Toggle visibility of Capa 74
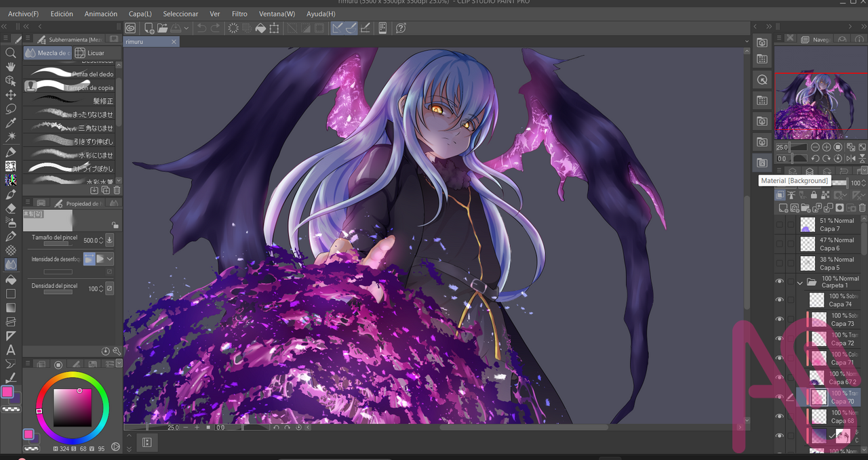868x460 pixels. 779,299
